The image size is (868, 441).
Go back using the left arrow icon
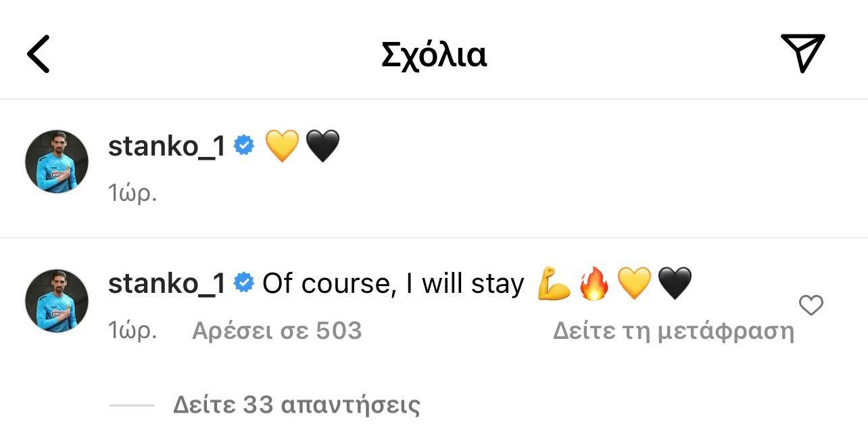[x=38, y=55]
